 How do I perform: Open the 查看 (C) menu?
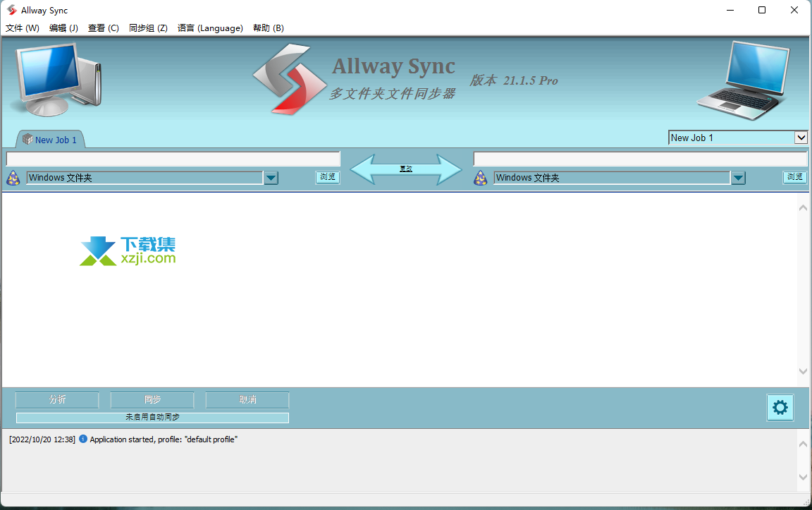(x=103, y=28)
